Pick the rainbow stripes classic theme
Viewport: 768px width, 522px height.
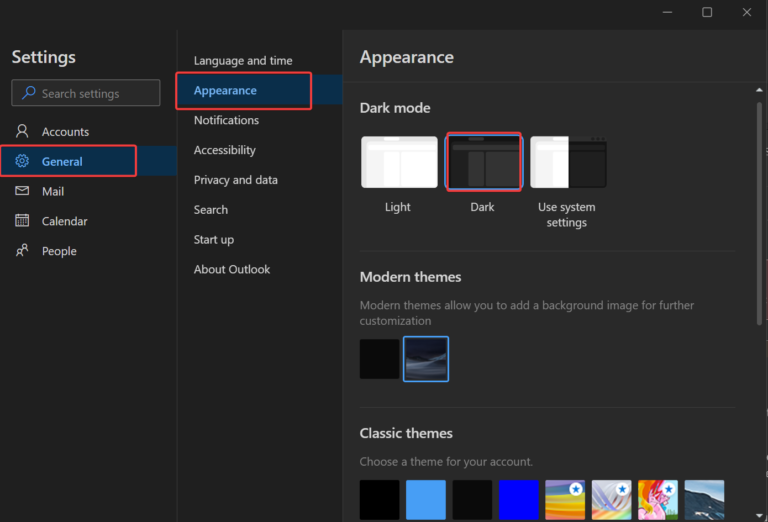565,500
